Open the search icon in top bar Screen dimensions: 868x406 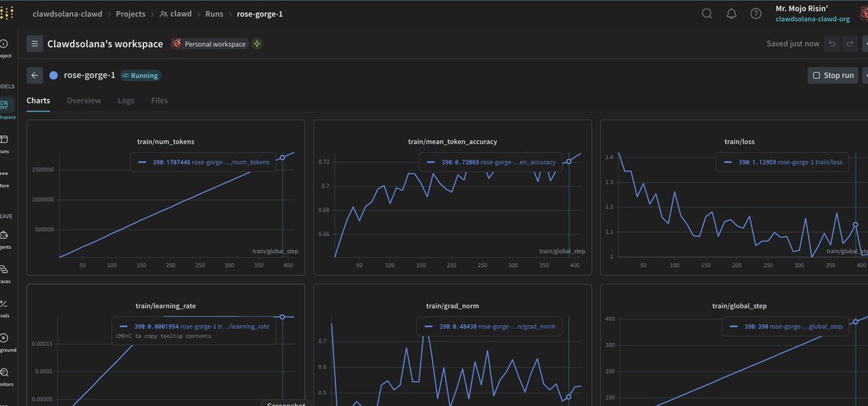click(x=707, y=14)
